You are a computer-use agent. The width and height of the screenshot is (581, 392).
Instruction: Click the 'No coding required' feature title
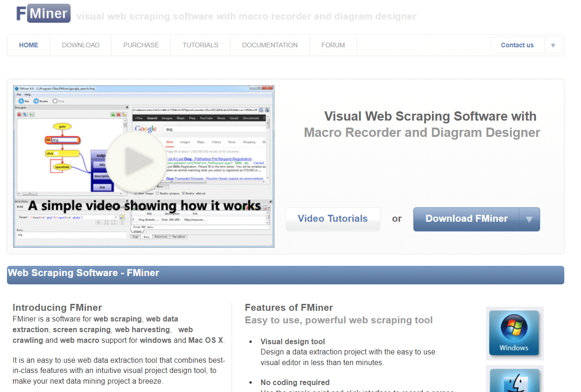click(295, 383)
